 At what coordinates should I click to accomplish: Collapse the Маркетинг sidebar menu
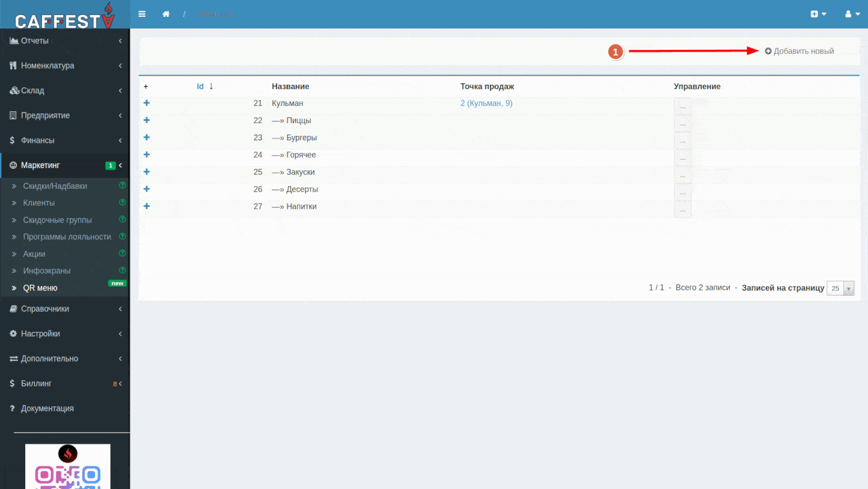pyautogui.click(x=65, y=165)
